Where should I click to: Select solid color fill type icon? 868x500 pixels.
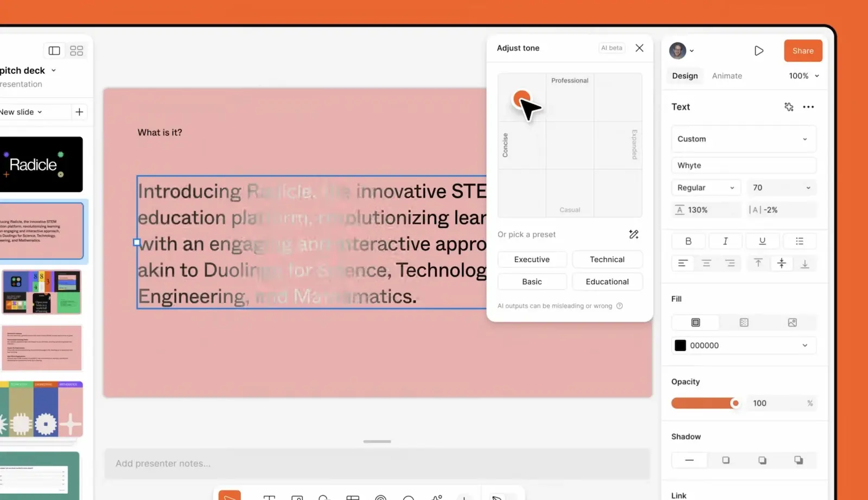(695, 322)
